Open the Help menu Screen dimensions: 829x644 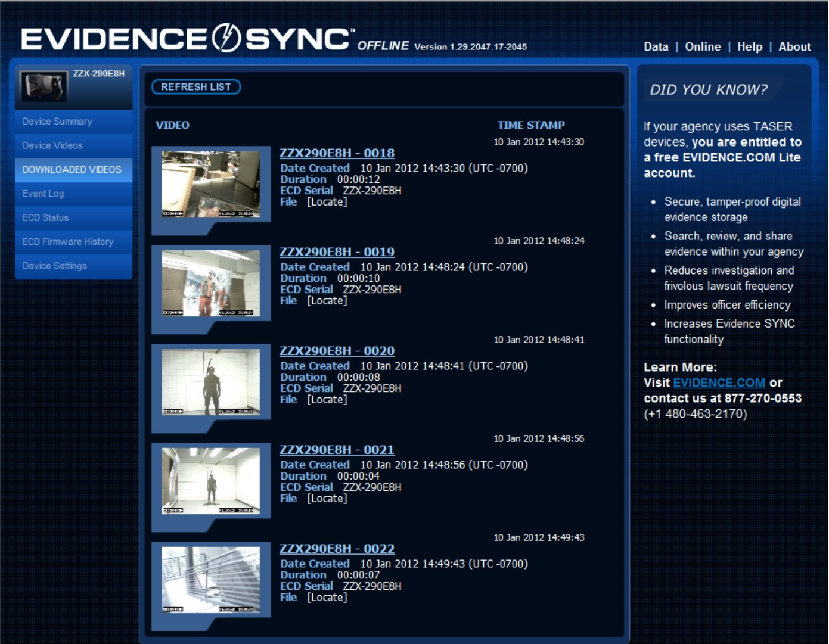click(x=750, y=46)
